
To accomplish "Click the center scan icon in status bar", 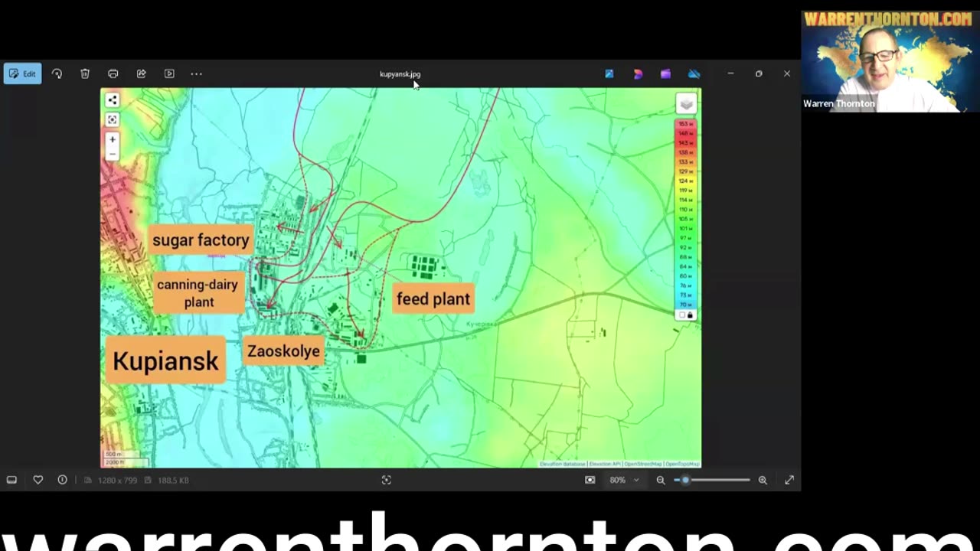I will [387, 480].
